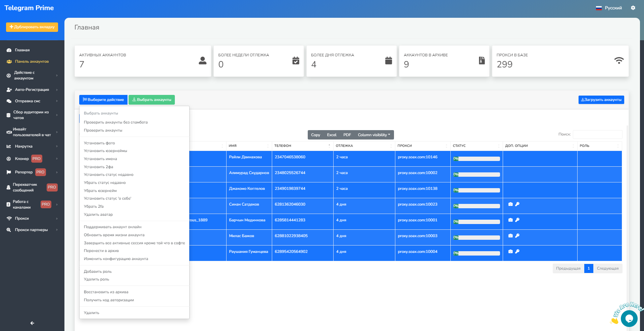Click progress bar in Райли Двинахова row

477,159
